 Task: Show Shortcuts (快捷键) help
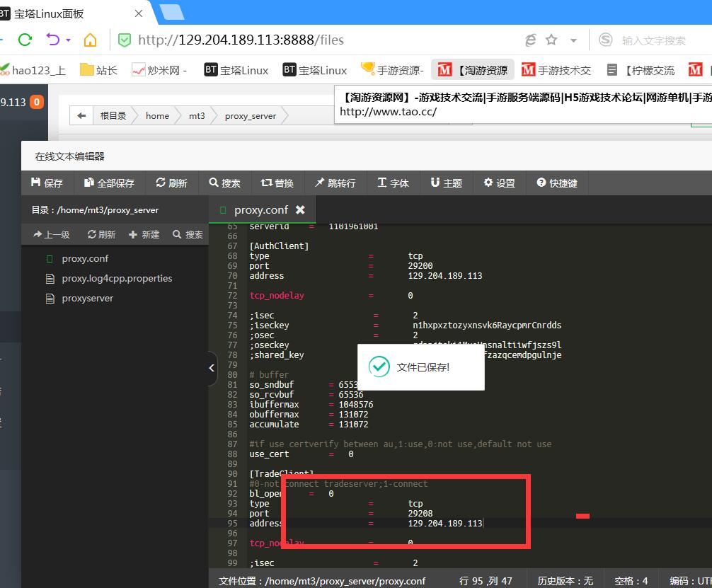point(556,183)
